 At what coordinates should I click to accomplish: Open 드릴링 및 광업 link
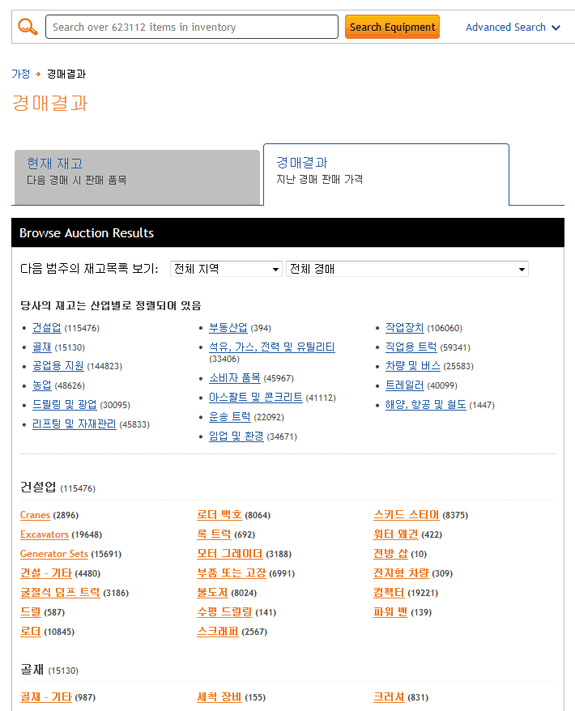(64, 404)
